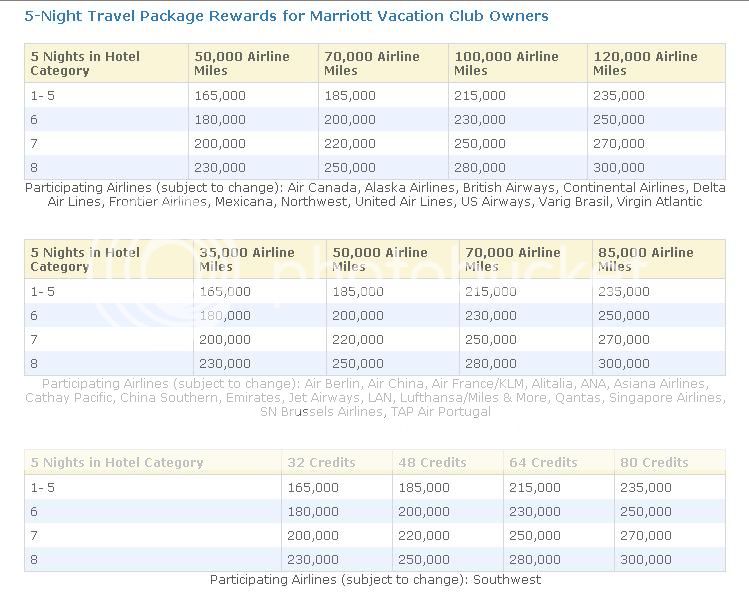Select 215,000 under the 100,000 Airline Miles column
Image resolution: width=749 pixels, height=593 pixels.
coord(480,96)
